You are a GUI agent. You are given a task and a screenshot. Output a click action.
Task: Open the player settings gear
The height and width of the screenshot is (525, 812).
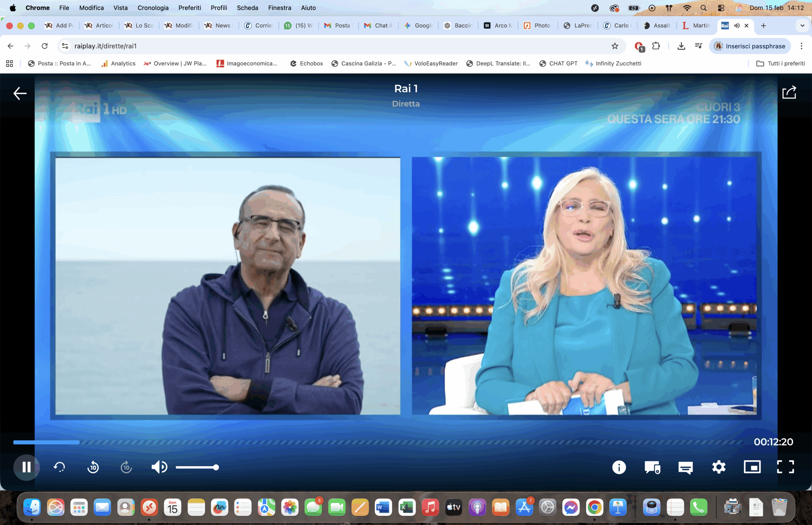719,467
